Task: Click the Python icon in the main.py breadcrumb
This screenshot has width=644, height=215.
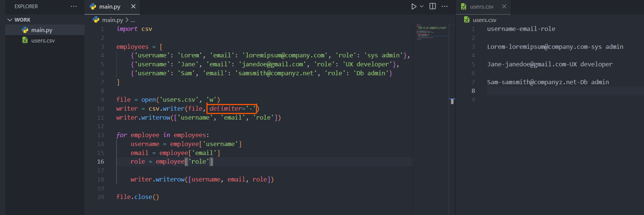Action: tap(96, 20)
